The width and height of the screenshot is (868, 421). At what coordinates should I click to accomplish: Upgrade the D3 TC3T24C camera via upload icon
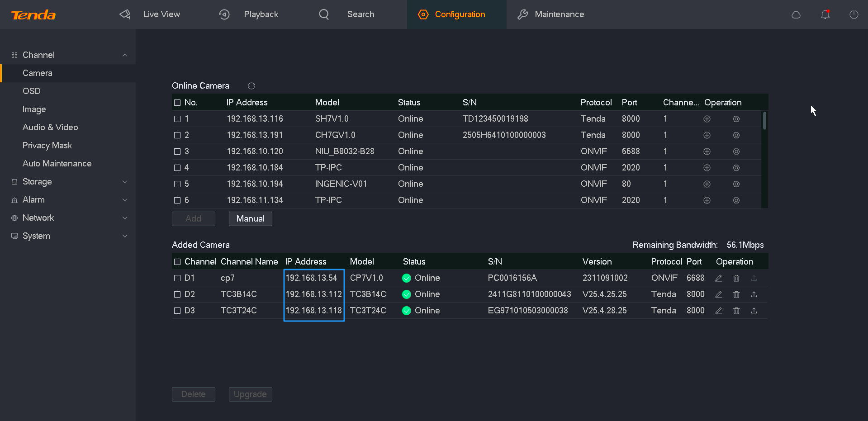754,311
